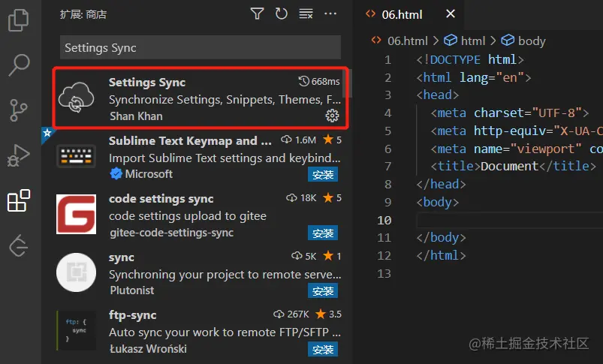Install the code settings sync extension

pyautogui.click(x=323, y=233)
